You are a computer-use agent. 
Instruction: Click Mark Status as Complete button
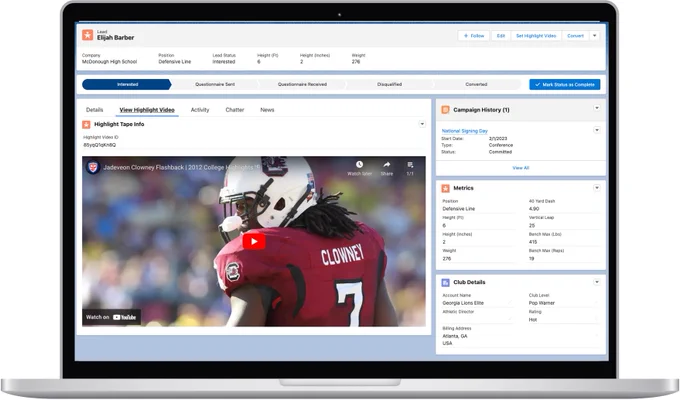pyautogui.click(x=565, y=85)
